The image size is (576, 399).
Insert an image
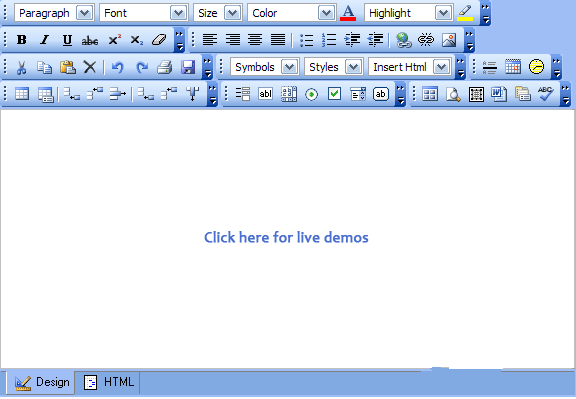pos(449,40)
